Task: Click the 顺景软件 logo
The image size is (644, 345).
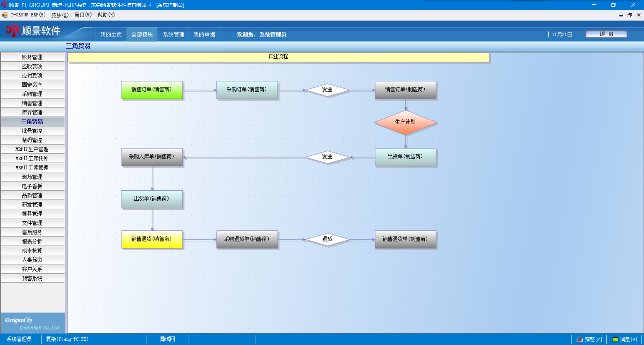Action: coord(33,31)
